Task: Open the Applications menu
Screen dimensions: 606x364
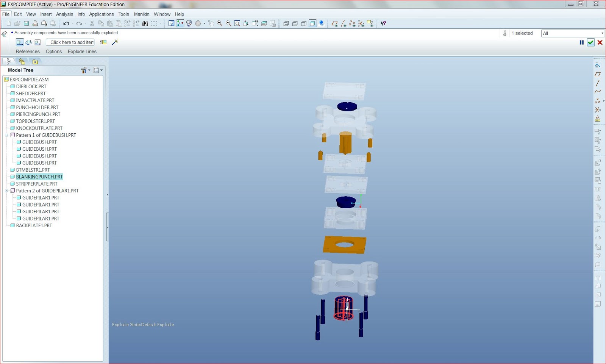Action: [101, 14]
